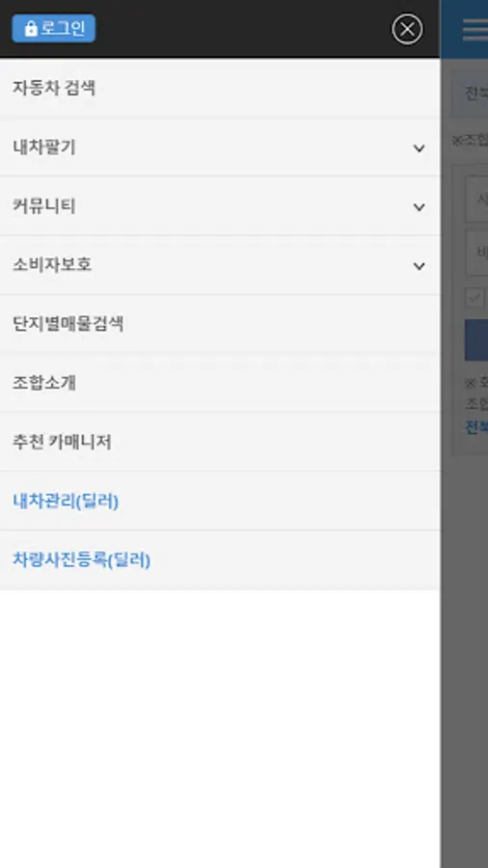This screenshot has width=488, height=868.
Task: Expand the 내차팔기 chevron
Action: (419, 148)
